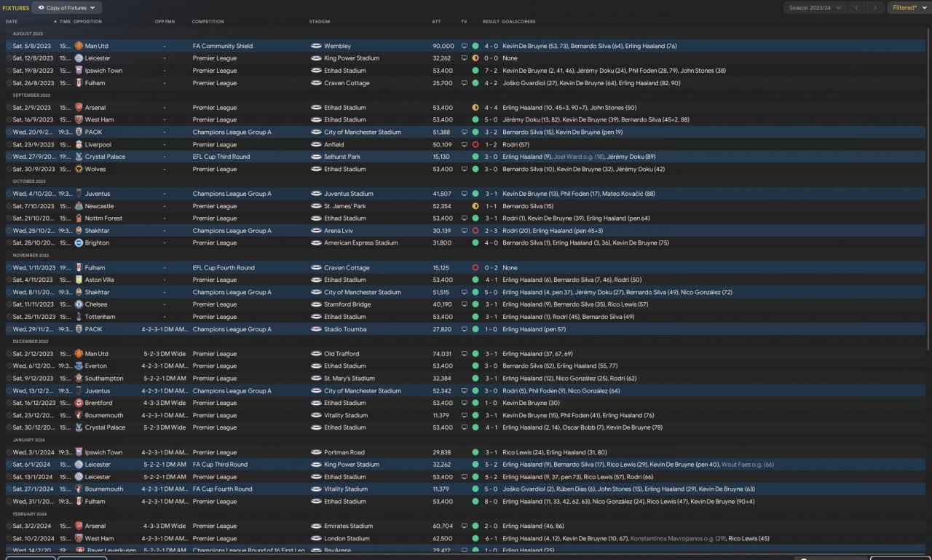
Task: Toggle the check circle for Sat, 3/2/2024 fixture
Action: (9, 526)
